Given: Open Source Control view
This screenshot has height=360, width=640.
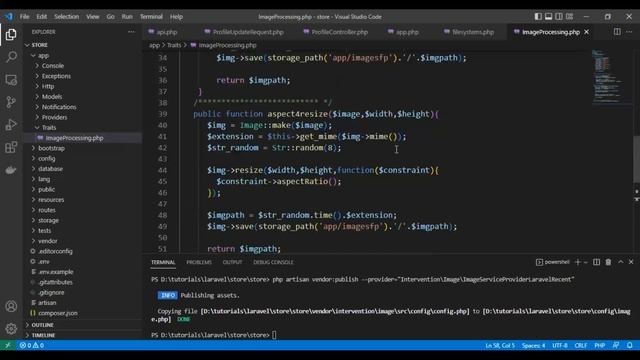Looking at the screenshot, I should [11, 102].
